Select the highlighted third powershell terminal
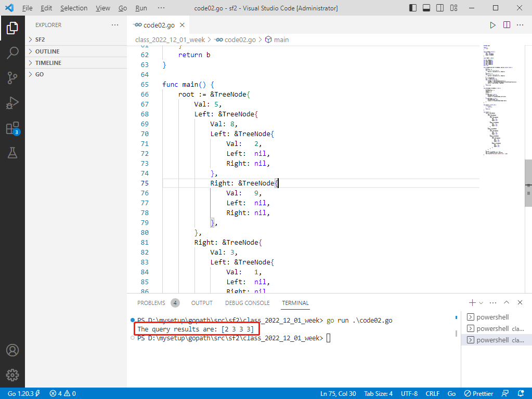Image resolution: width=532 pixels, height=399 pixels. pyautogui.click(x=496, y=340)
